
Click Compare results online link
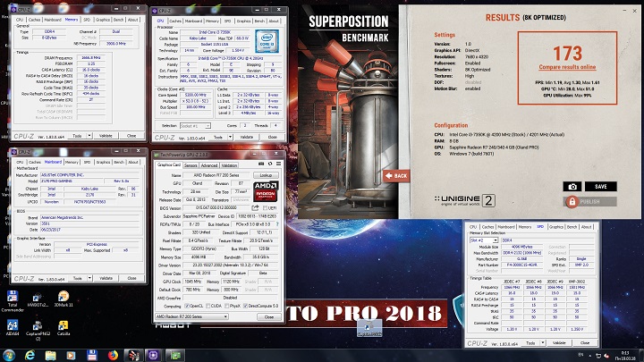[567, 67]
